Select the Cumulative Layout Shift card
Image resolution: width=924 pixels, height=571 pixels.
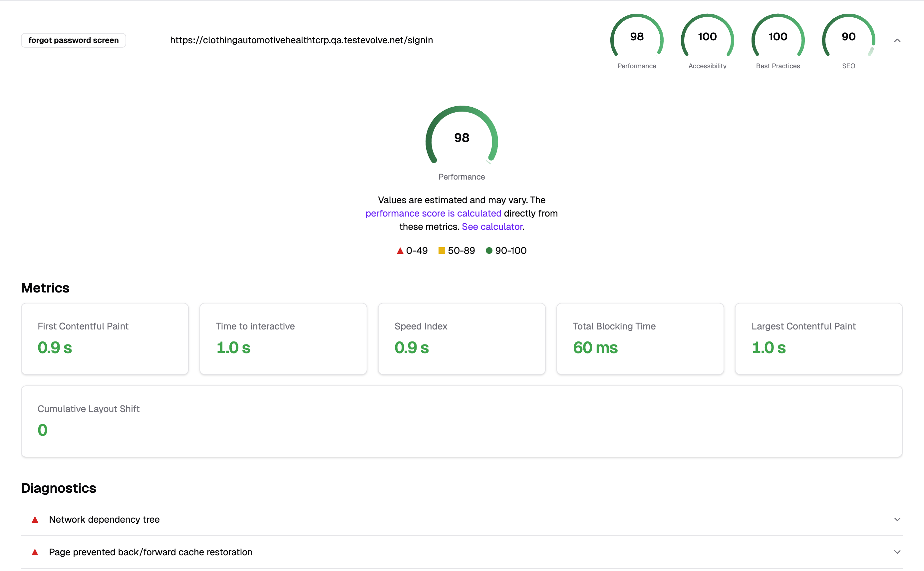(x=461, y=421)
